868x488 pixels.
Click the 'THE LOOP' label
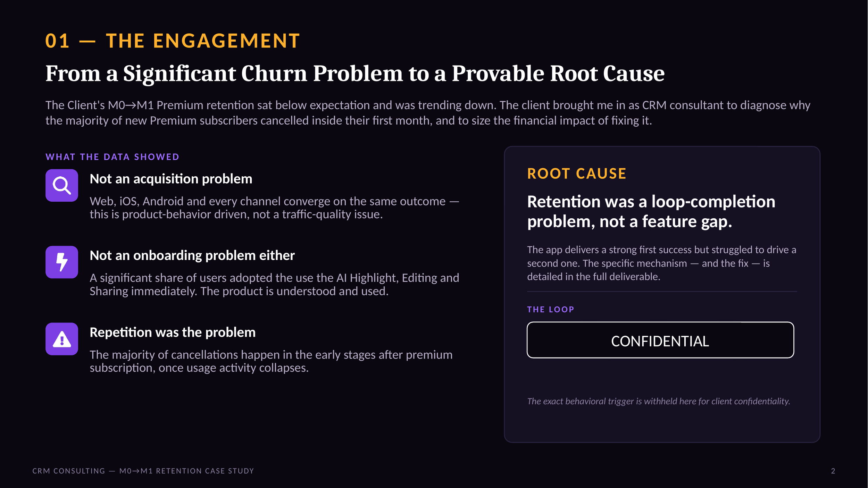(x=551, y=309)
